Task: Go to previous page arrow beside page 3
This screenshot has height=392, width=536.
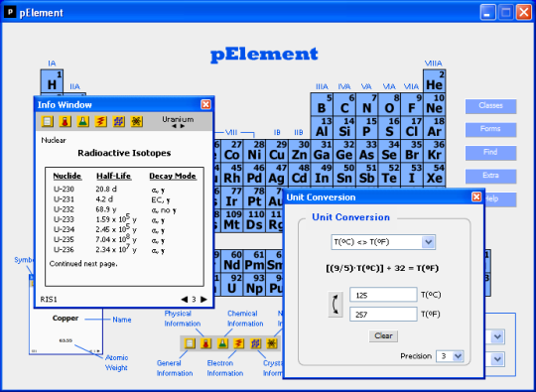Action: [x=185, y=300]
